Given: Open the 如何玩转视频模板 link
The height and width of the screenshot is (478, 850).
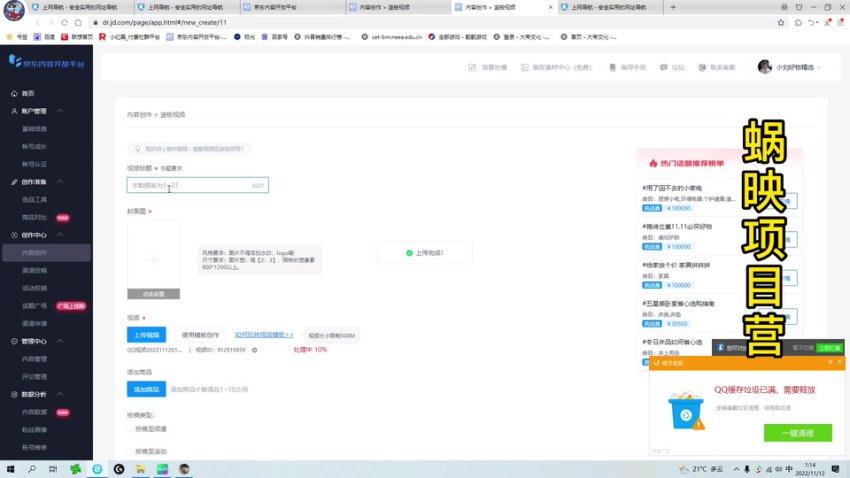Looking at the screenshot, I should (x=264, y=335).
